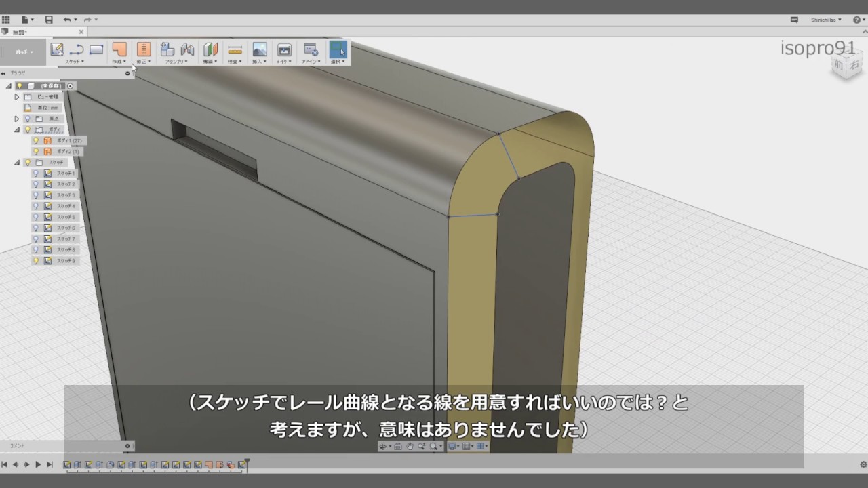This screenshot has width=868, height=488.
Task: Hide ボディ2 (1) using its bulb
Action: pyautogui.click(x=36, y=152)
